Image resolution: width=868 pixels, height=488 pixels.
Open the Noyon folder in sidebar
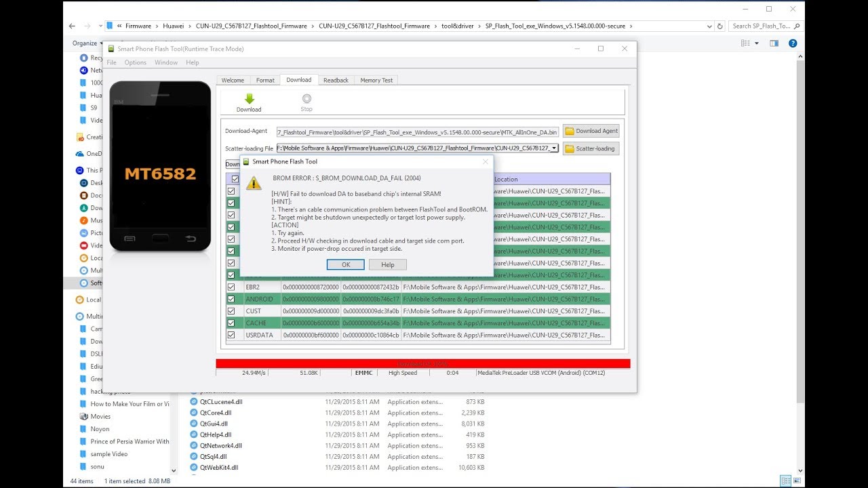[x=95, y=429]
